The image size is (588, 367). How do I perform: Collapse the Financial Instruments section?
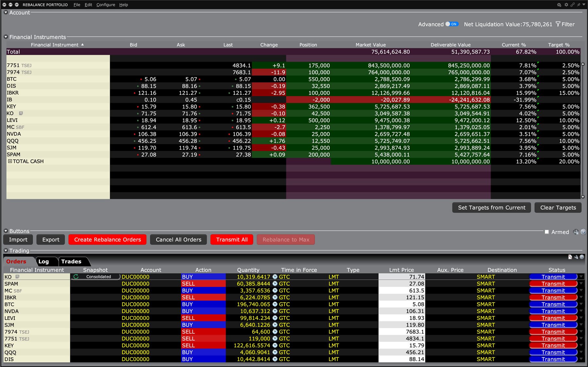(x=5, y=37)
